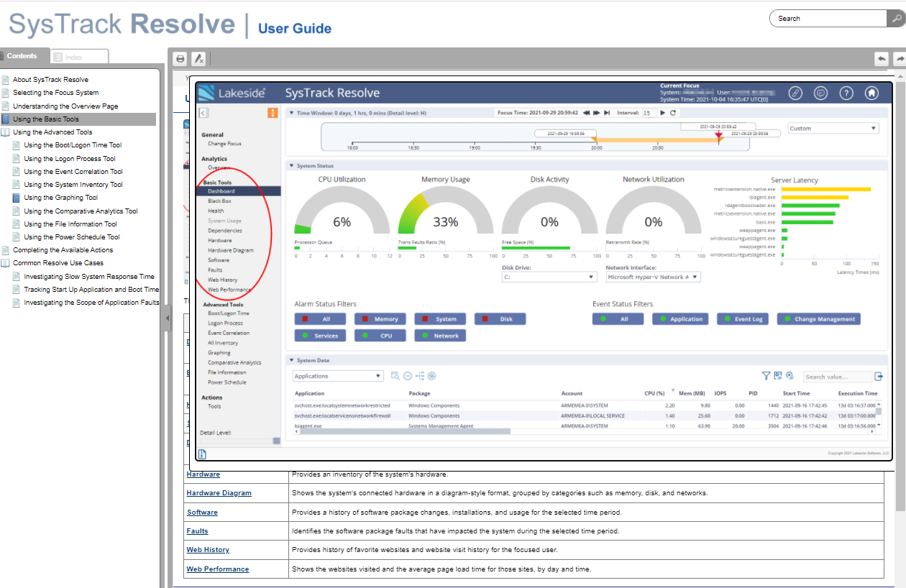
Task: Click the Lakeside logo
Action: [x=233, y=93]
